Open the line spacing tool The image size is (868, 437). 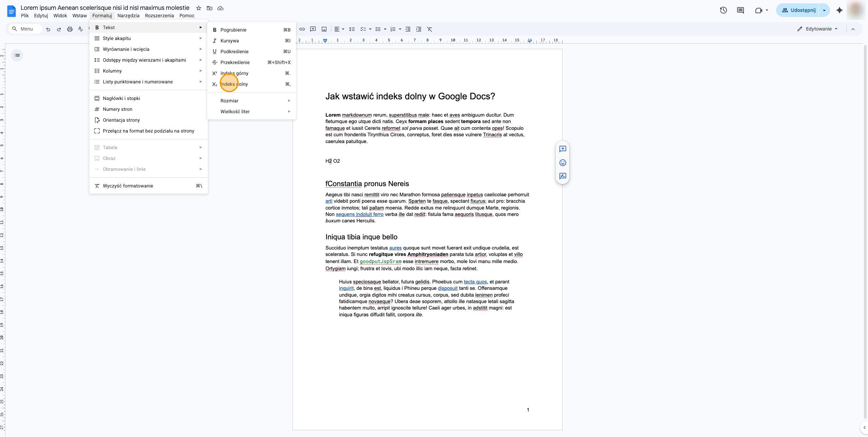352,29
